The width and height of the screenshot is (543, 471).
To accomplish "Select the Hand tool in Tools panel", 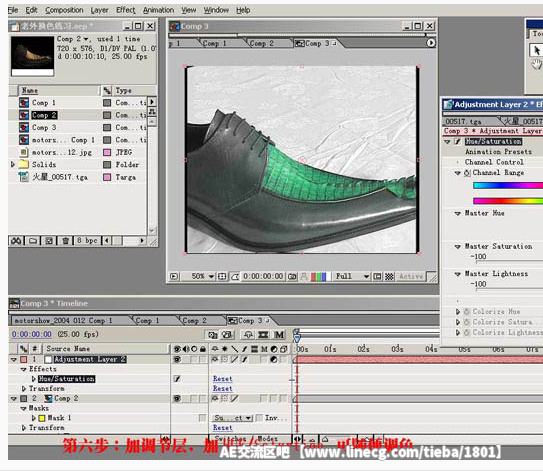I will coord(536,64).
